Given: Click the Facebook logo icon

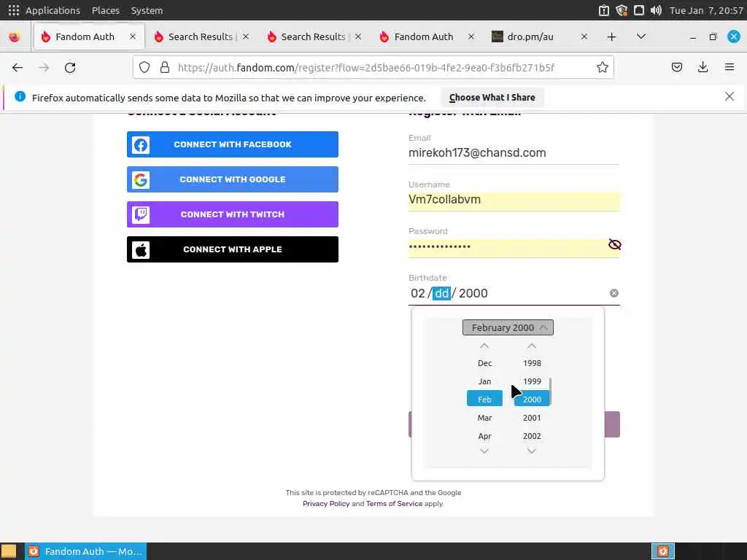Looking at the screenshot, I should pyautogui.click(x=141, y=145).
